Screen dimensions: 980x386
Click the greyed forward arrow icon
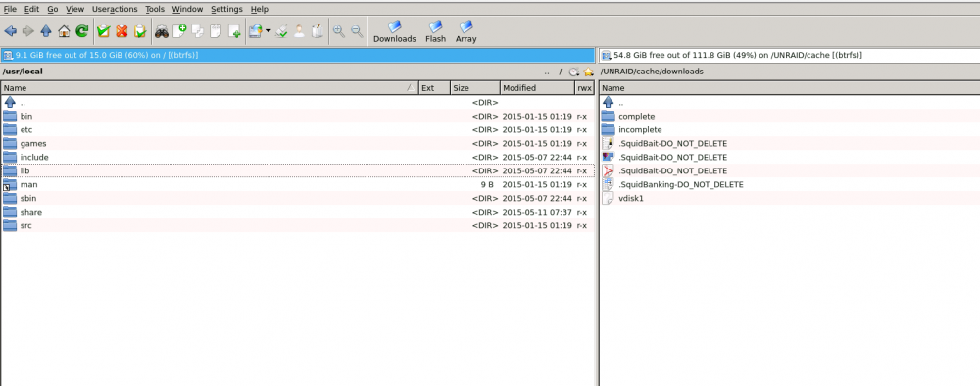tap(28, 31)
